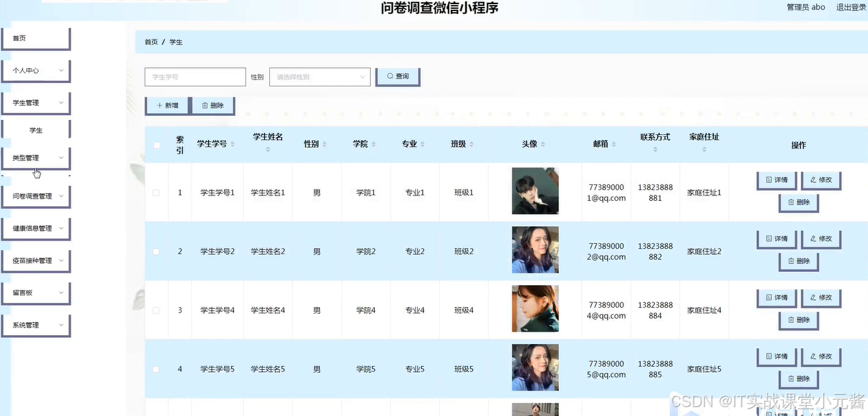Click the toolbar 删除 batch delete button

click(x=212, y=106)
